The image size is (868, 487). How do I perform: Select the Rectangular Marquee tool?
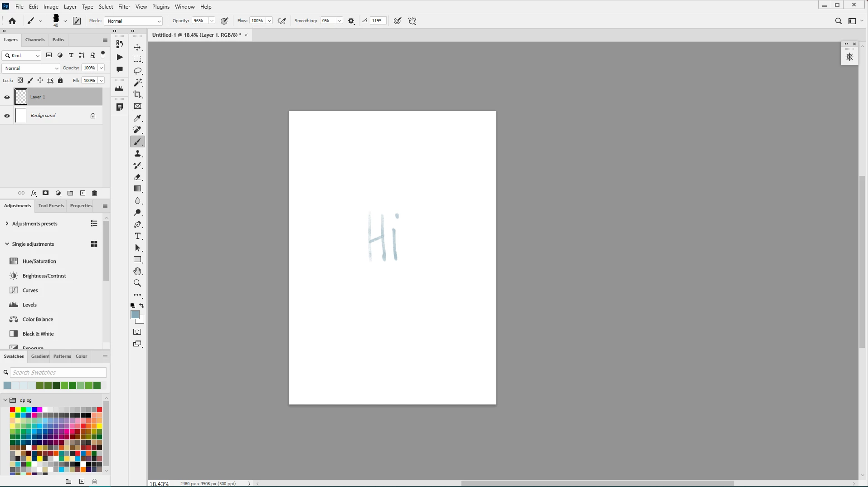point(137,59)
